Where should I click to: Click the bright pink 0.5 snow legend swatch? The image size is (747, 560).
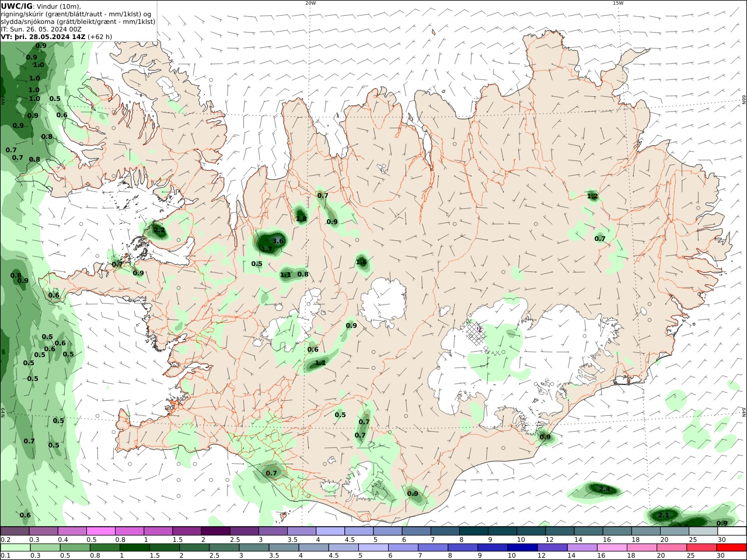(x=101, y=531)
